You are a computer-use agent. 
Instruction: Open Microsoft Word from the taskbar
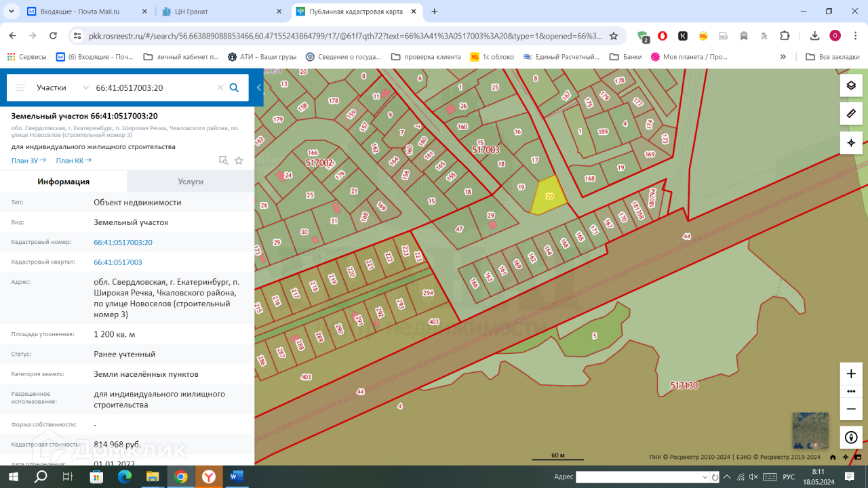(x=236, y=477)
